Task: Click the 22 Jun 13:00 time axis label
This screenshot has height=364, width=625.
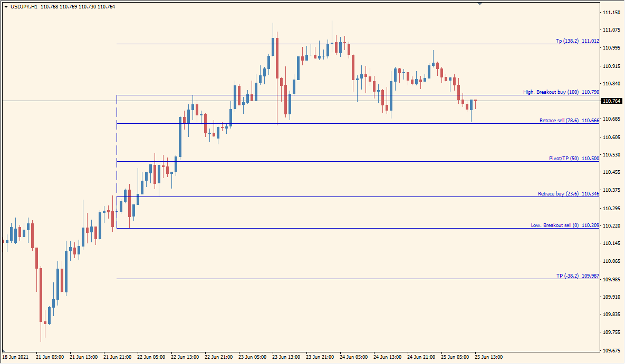Action: pos(185,357)
